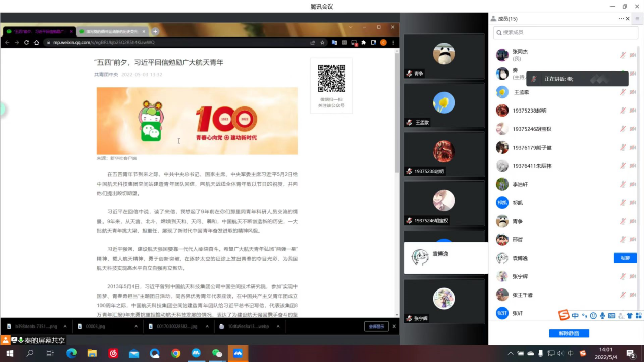
Task: Click active Tencent Meeting taskbar icon
Action: pyautogui.click(x=238, y=353)
